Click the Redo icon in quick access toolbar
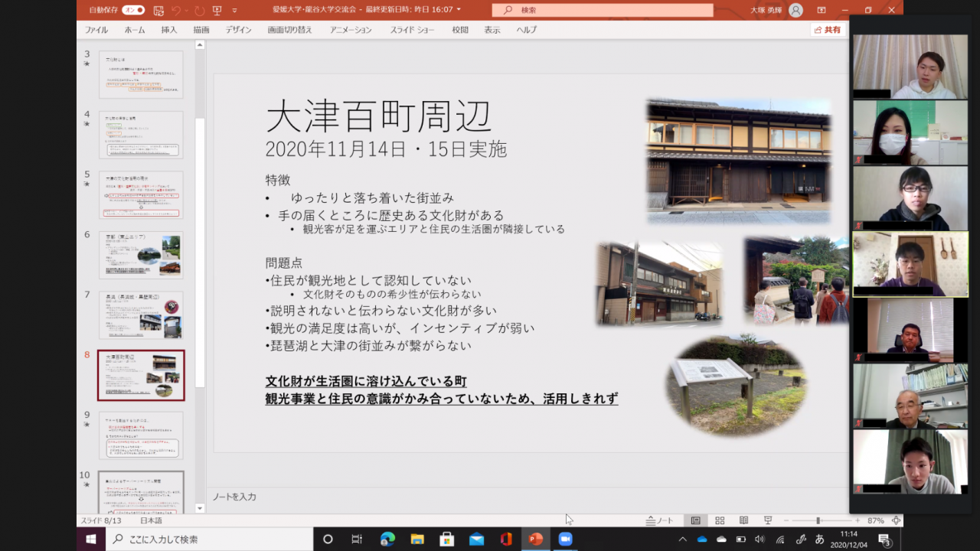Screen dimensions: 980x551 point(199,10)
